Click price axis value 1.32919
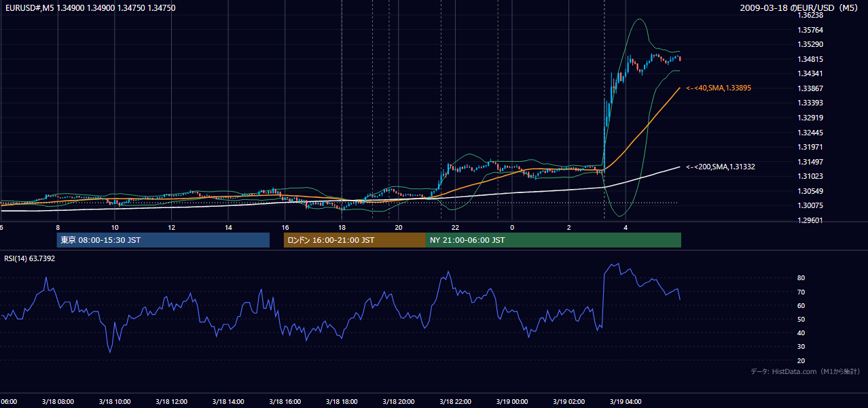This screenshot has height=408, width=868. coord(811,118)
